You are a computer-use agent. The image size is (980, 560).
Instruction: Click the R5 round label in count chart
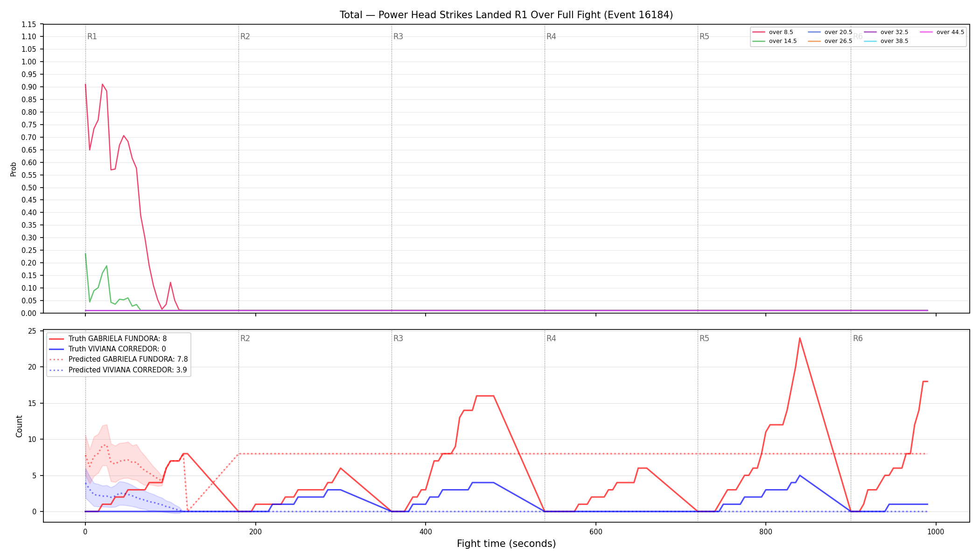click(704, 338)
